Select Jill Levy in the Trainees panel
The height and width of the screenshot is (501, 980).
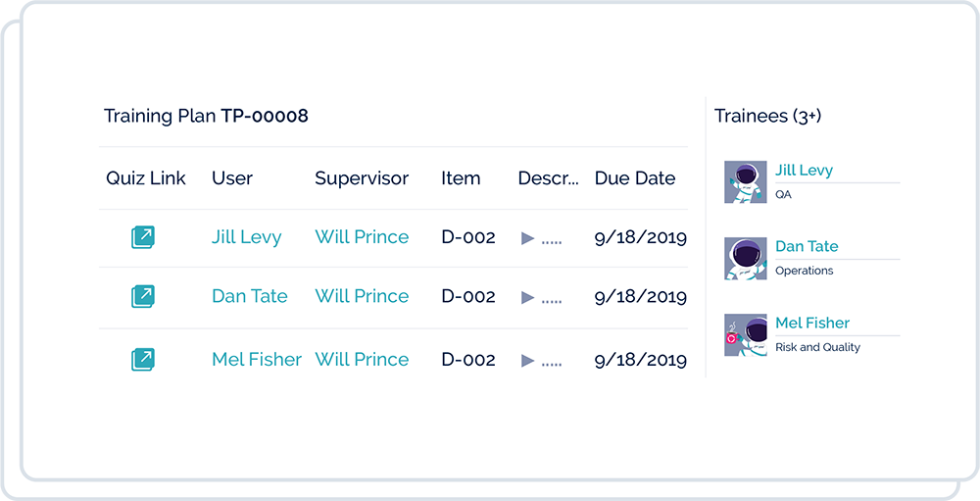pos(804,171)
